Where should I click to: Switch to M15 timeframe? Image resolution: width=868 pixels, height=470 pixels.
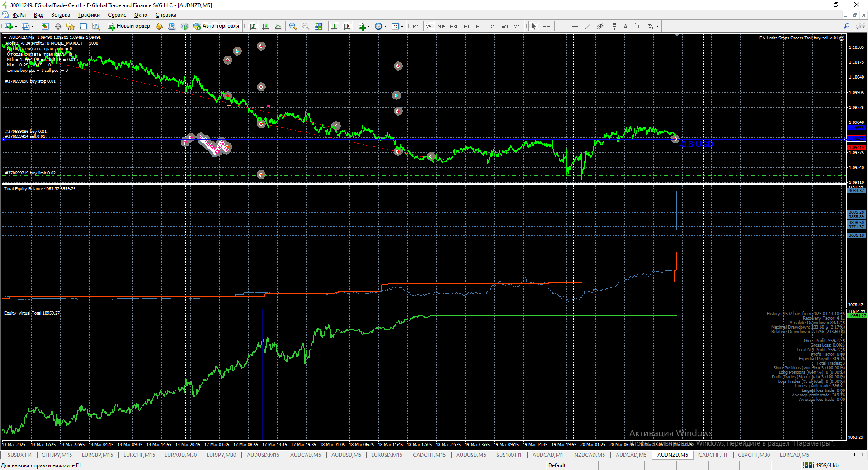click(x=441, y=26)
